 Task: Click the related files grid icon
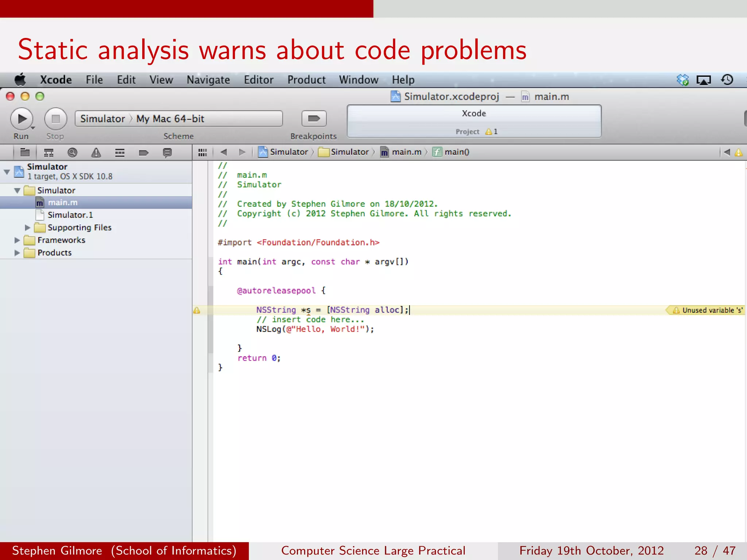202,152
